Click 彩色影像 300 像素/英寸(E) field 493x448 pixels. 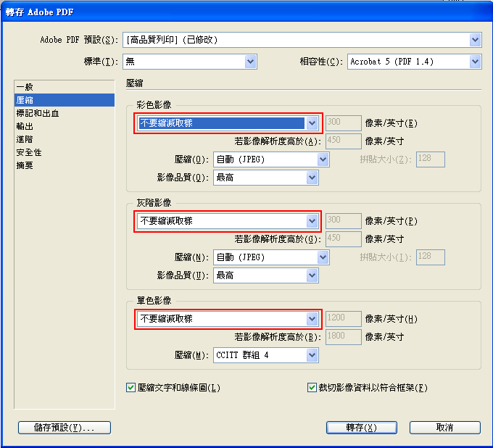point(344,123)
